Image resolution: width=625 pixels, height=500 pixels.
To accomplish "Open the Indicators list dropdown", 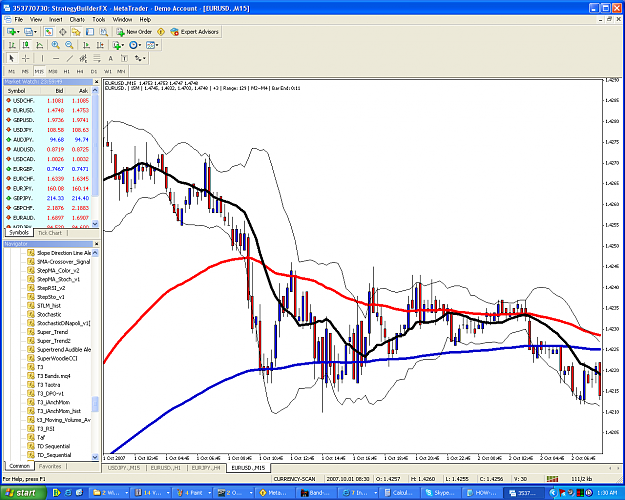I will click(118, 45).
